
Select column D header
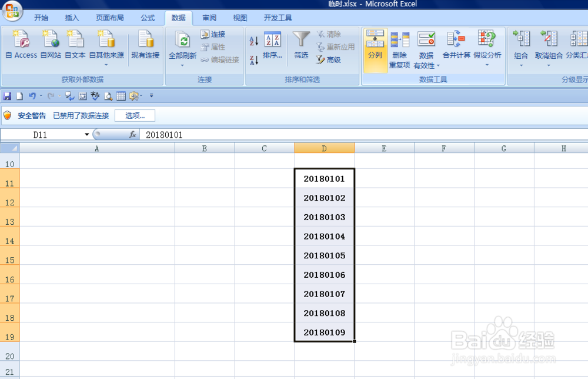click(x=325, y=148)
